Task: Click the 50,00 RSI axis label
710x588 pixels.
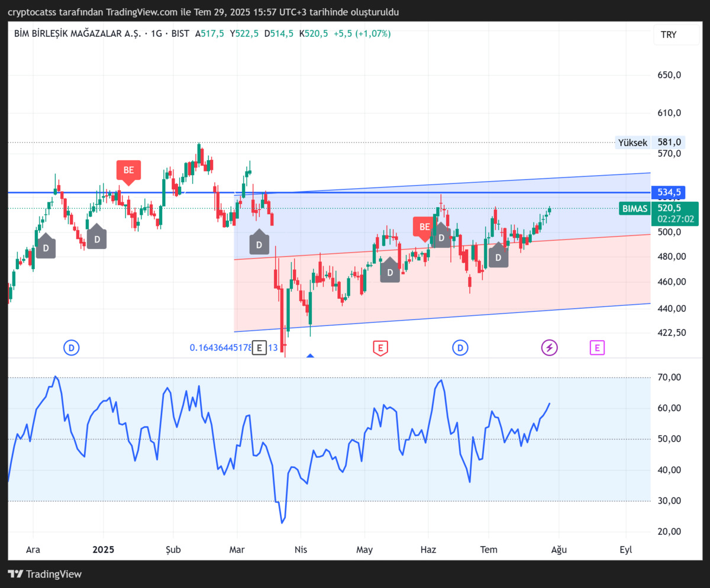Action: tap(669, 439)
